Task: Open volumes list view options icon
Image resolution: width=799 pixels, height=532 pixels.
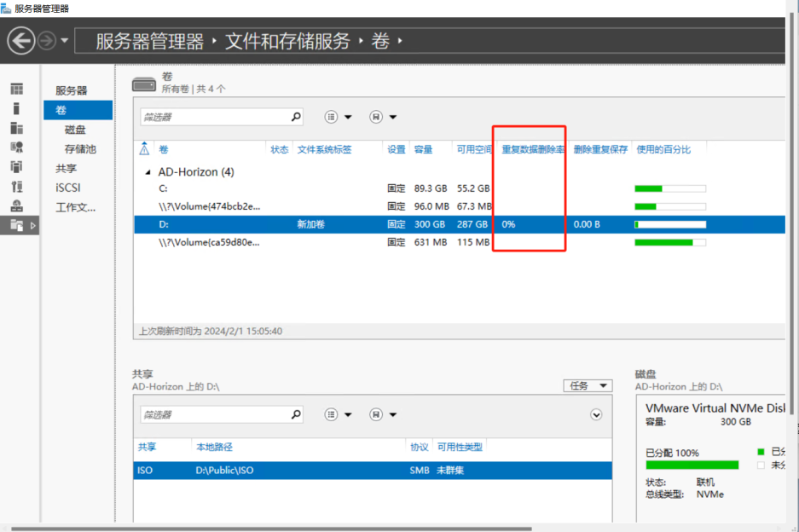Action: tap(331, 117)
